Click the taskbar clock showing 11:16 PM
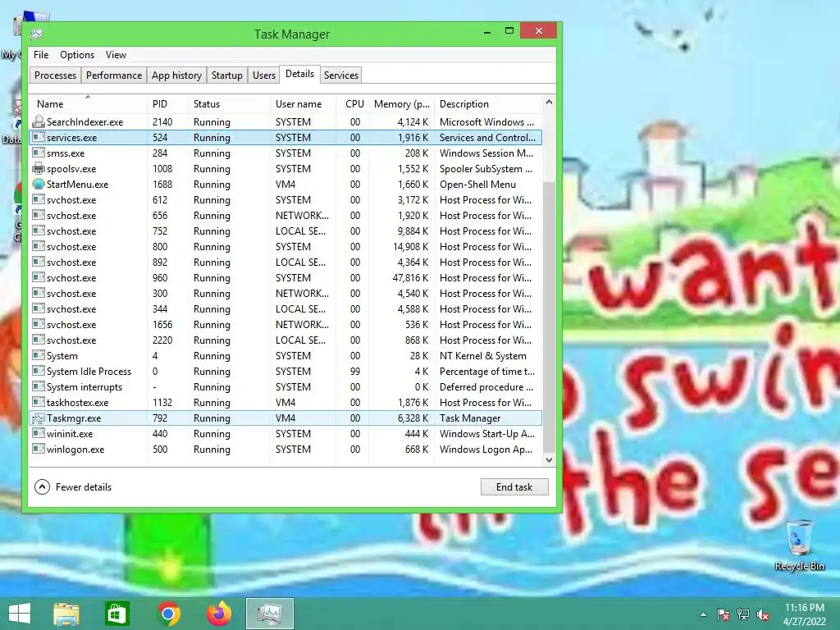 805,608
